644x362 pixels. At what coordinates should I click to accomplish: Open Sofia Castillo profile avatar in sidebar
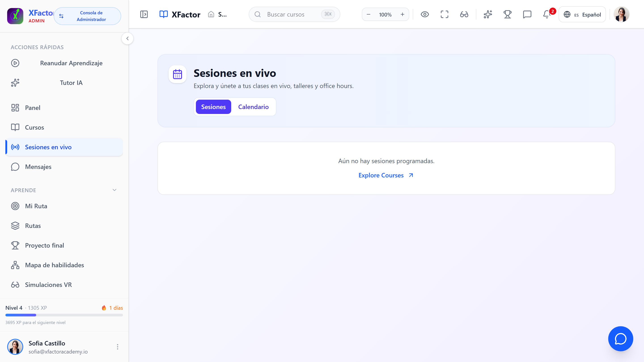coord(15,347)
